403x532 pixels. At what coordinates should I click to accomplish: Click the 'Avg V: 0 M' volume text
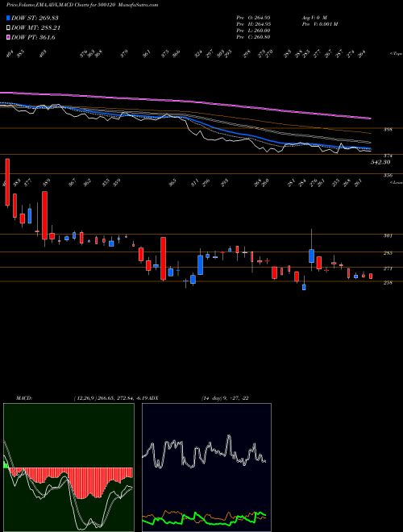coord(314,17)
